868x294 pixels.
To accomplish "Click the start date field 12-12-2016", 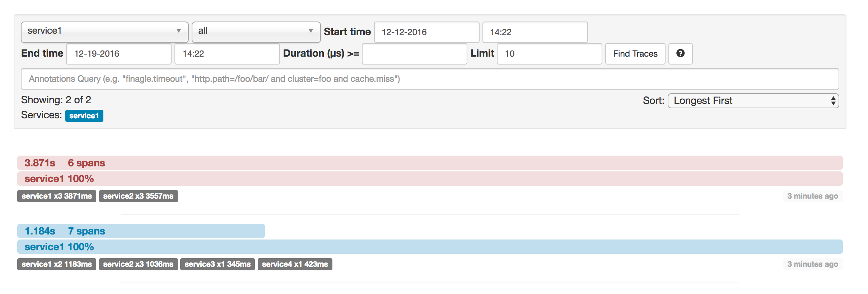I will pos(426,32).
